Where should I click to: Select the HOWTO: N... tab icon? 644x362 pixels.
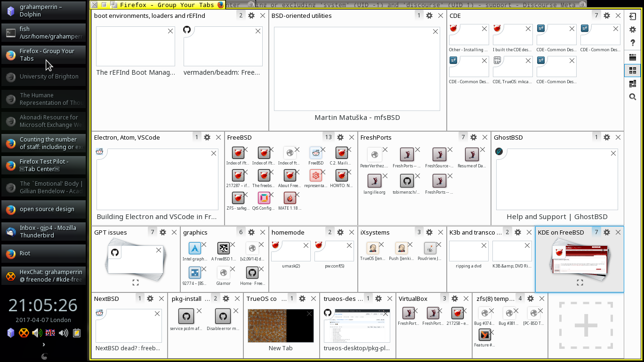tap(342, 175)
